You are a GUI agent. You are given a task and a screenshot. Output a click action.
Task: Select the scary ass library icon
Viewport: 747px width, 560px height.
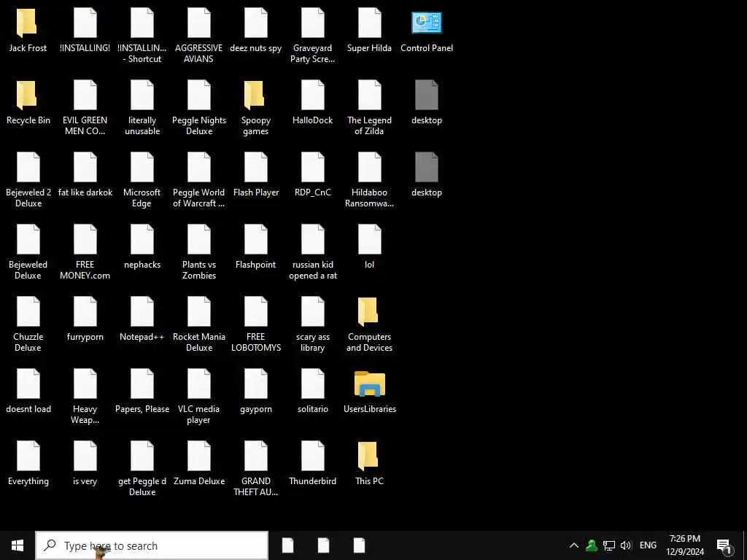[x=312, y=311]
